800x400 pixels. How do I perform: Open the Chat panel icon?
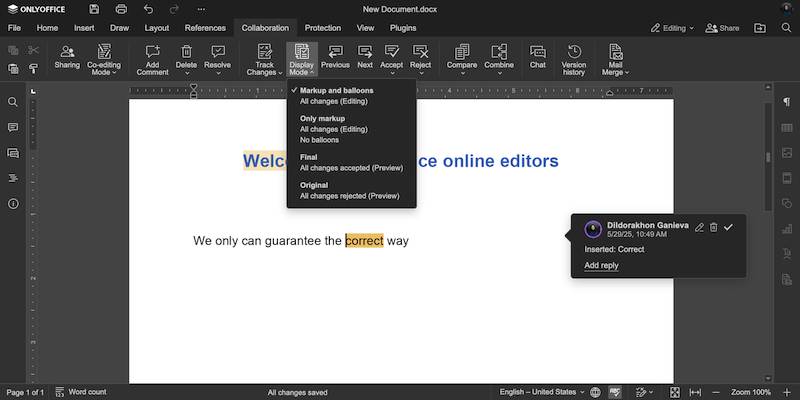click(537, 56)
